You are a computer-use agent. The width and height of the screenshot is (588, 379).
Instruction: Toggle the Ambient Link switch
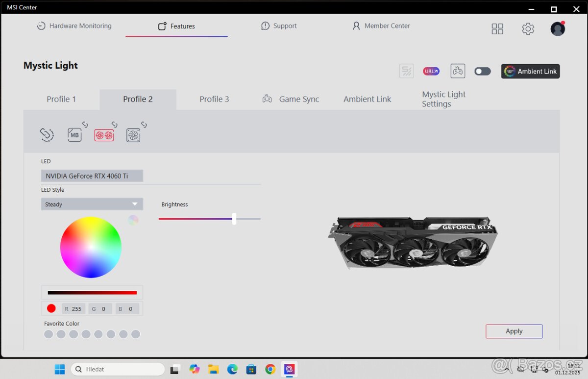[x=483, y=72]
